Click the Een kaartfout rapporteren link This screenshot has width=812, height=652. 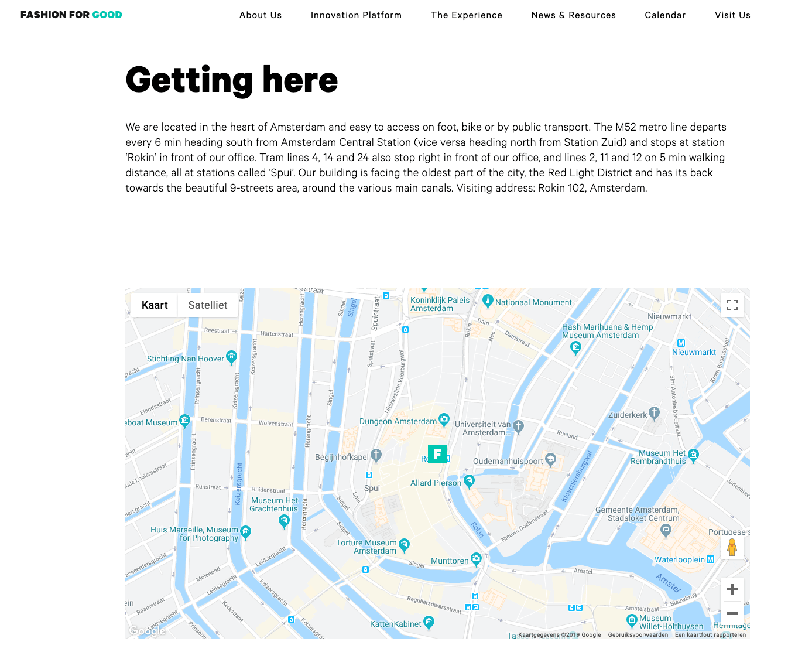point(711,635)
